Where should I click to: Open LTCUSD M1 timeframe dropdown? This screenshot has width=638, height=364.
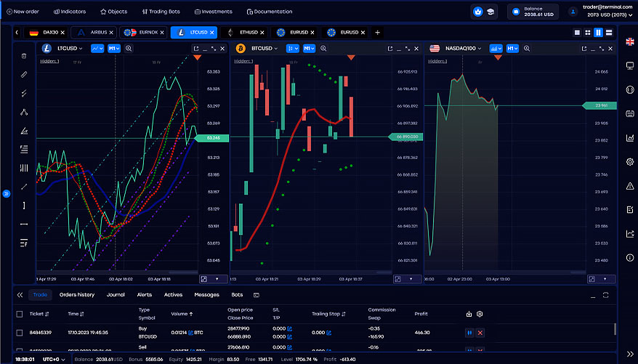point(114,49)
